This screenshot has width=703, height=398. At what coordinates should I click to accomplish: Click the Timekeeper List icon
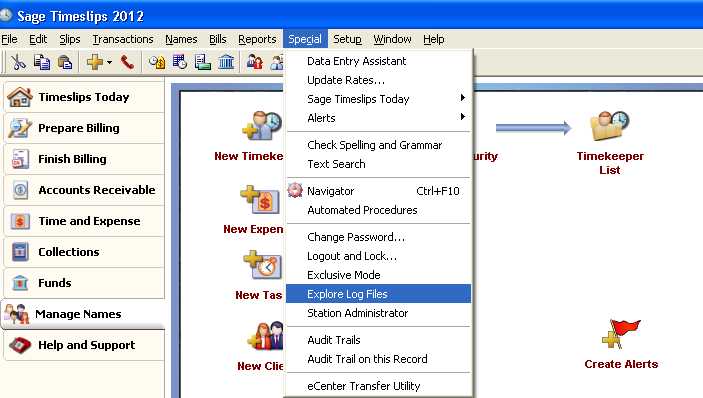pyautogui.click(x=610, y=126)
